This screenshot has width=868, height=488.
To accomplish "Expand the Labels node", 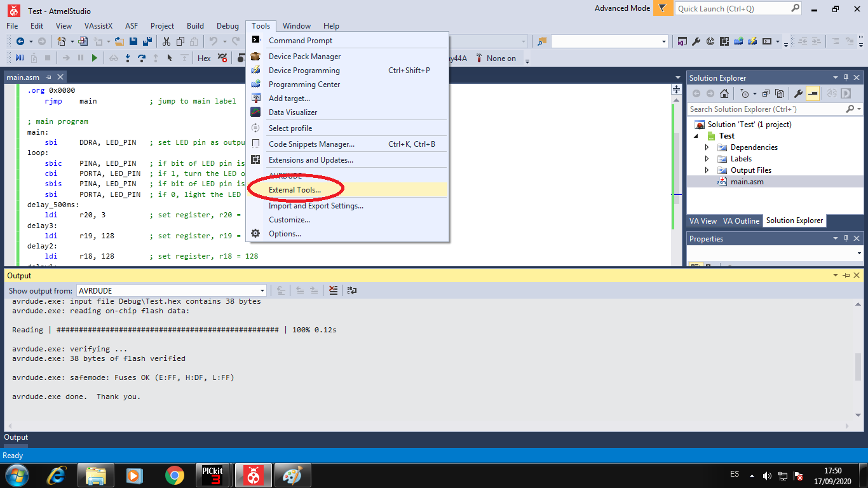I will pos(707,159).
